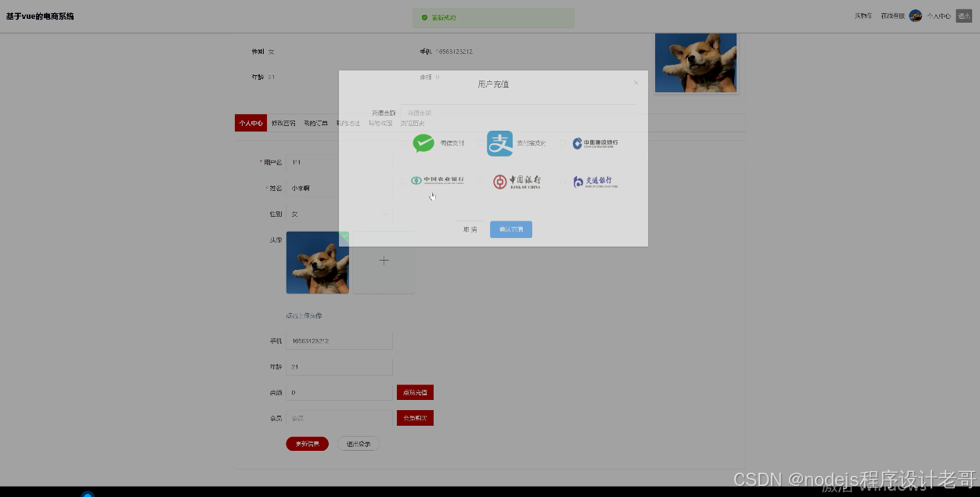Screen dimensions: 980x497
Task: Click the 手机 phone number input field
Action: tap(339, 341)
